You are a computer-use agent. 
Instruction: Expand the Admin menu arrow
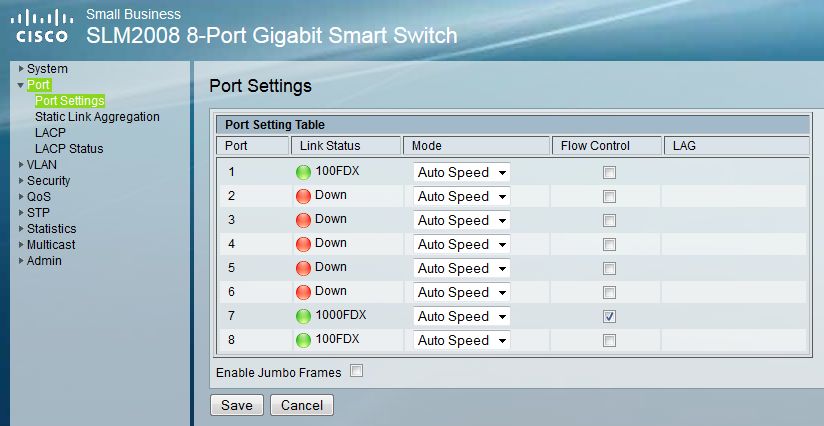[x=21, y=261]
